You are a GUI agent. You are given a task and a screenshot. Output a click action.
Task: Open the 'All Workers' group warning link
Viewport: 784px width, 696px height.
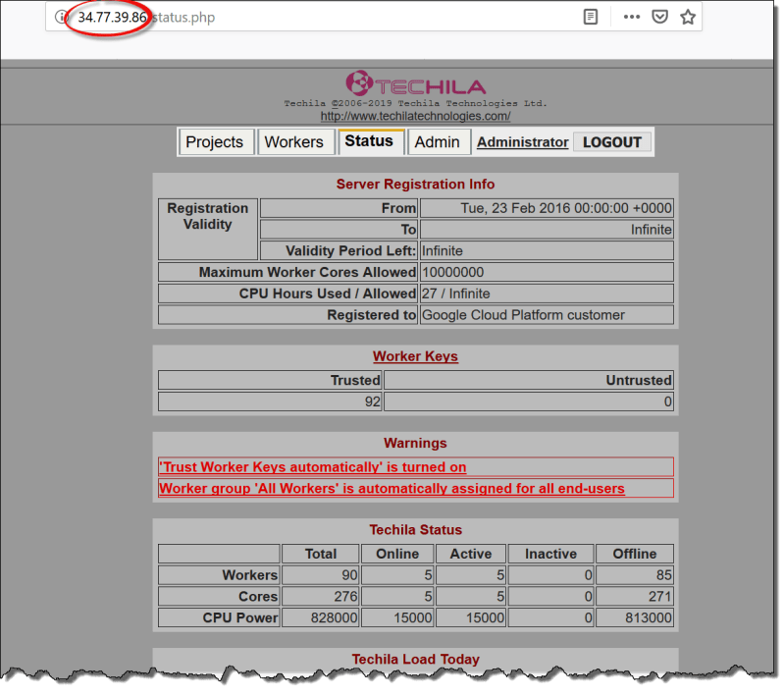tap(392, 488)
